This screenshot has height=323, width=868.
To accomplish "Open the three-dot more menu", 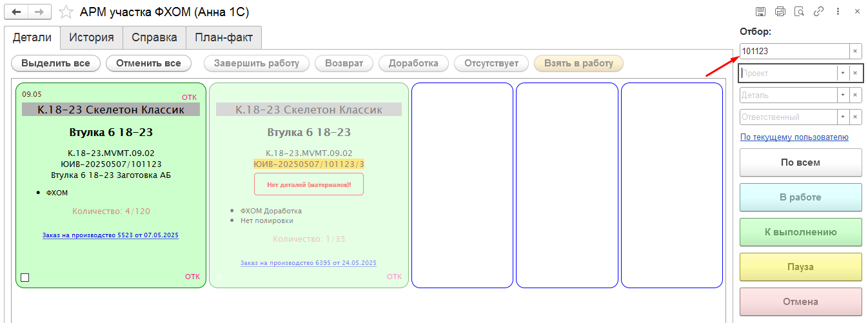I will point(838,12).
